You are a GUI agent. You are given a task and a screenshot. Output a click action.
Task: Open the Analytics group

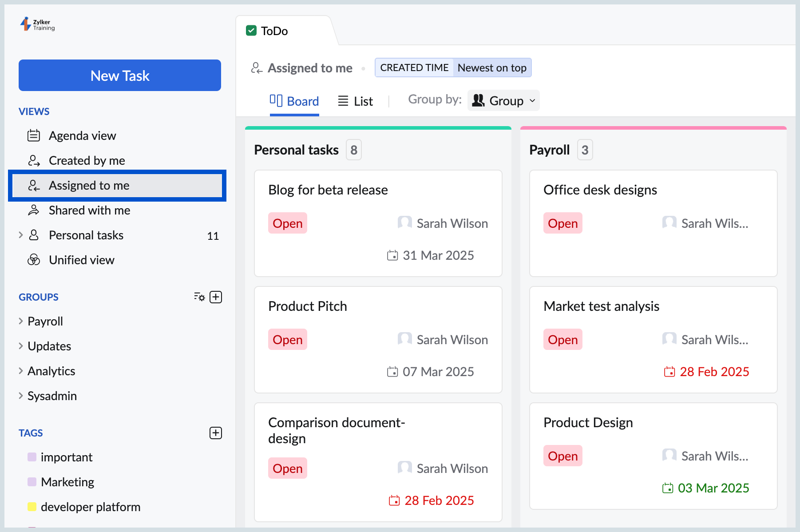(x=51, y=371)
